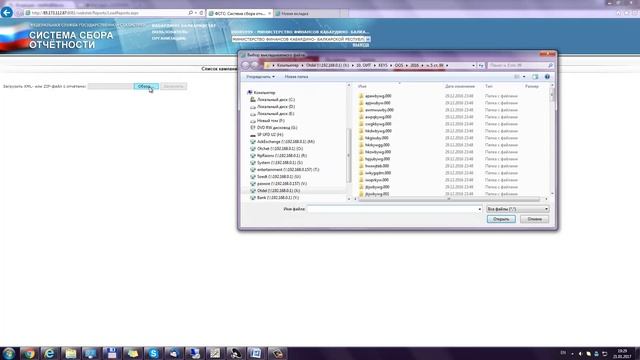Open the address path history dropdown arrow

point(473,65)
